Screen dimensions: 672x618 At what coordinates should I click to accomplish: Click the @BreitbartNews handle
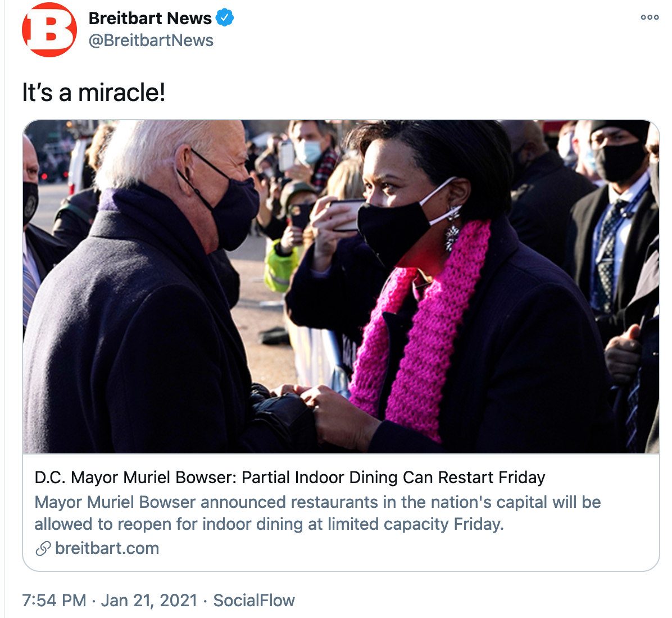coord(151,40)
